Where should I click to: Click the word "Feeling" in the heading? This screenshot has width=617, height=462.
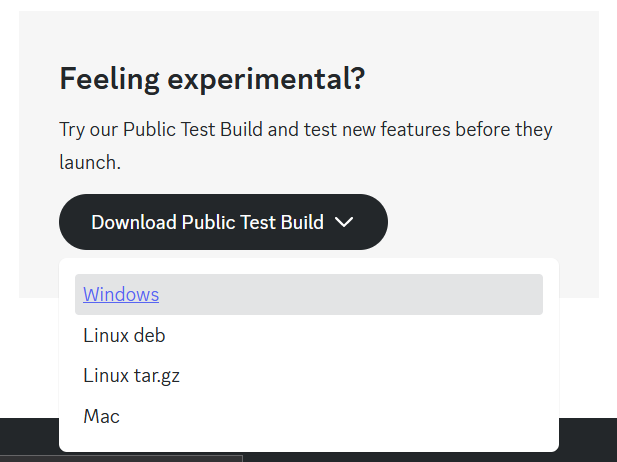coord(104,78)
